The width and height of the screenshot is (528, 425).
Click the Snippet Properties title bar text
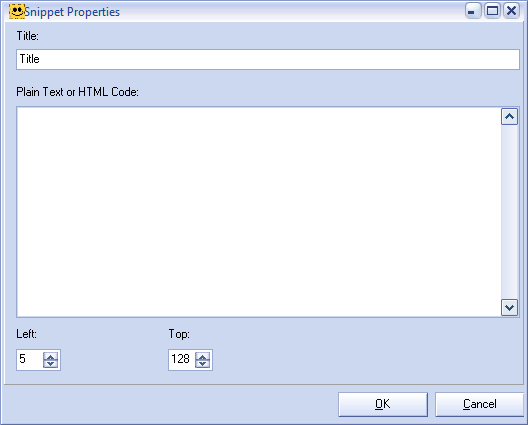[72, 12]
